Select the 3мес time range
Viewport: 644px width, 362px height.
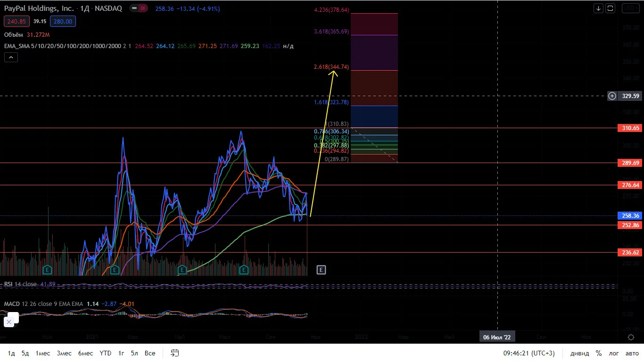(65, 353)
